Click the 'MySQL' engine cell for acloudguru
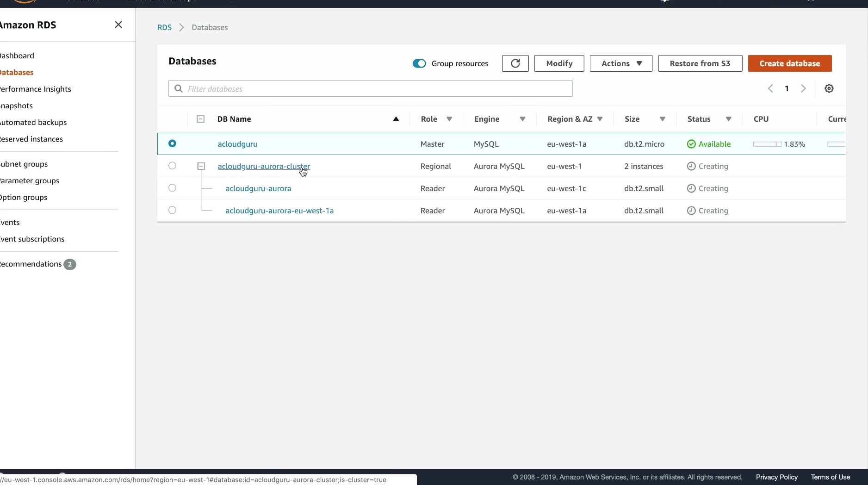Image resolution: width=868 pixels, height=485 pixels. (x=486, y=144)
